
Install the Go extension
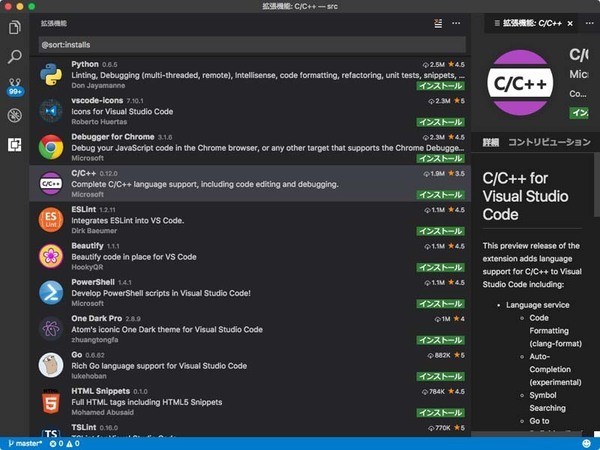[440, 377]
